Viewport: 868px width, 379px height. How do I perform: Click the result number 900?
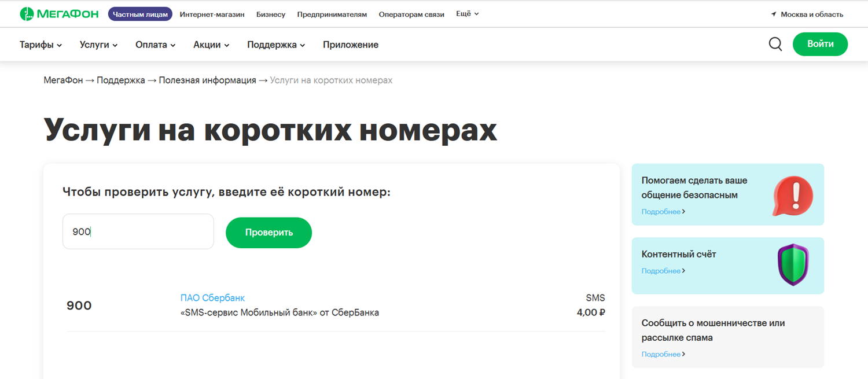pyautogui.click(x=79, y=306)
